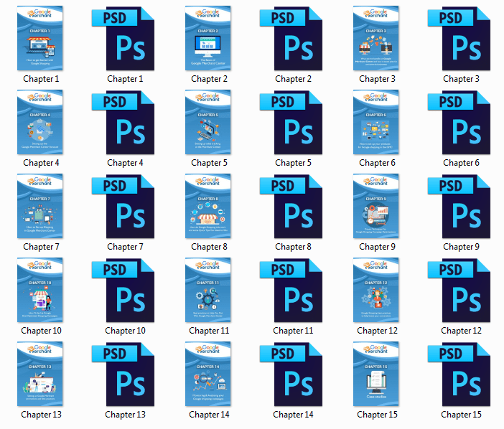Select the Chapter 3 PSD file icon
Screen dimensions: 504x429
coord(461,37)
